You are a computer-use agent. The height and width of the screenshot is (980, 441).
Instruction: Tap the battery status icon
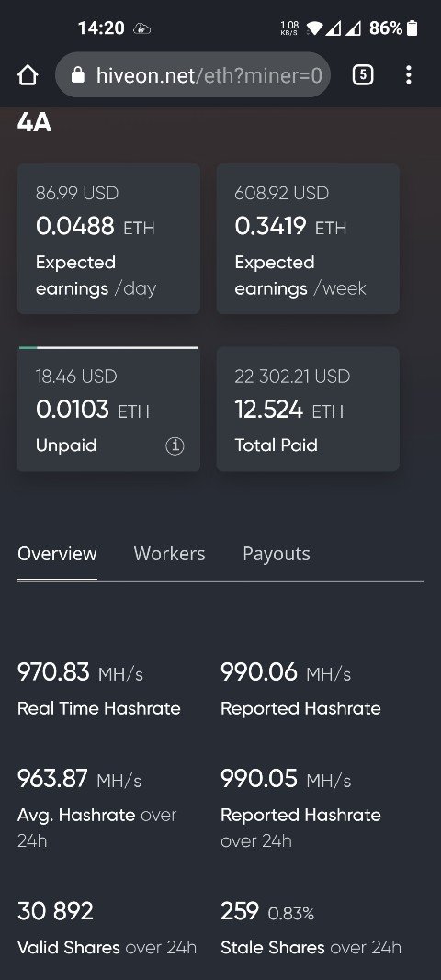pyautogui.click(x=412, y=28)
